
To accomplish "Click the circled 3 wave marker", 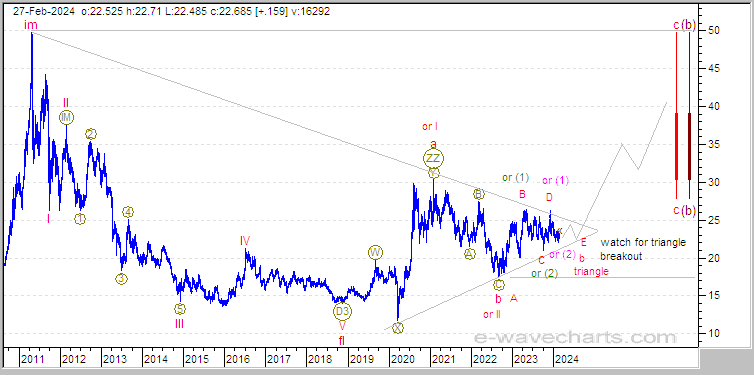I will coord(121,278).
